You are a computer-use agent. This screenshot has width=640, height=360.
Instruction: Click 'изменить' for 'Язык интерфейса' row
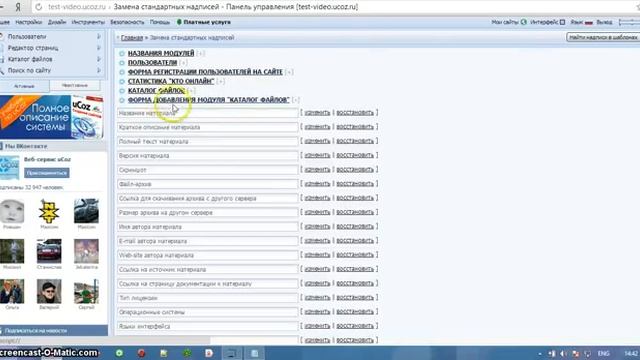point(317,326)
